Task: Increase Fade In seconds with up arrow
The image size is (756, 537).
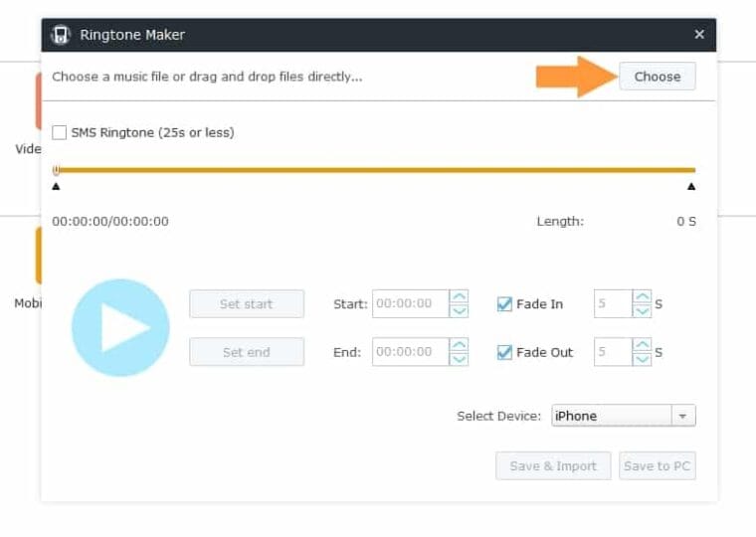Action: tap(643, 296)
